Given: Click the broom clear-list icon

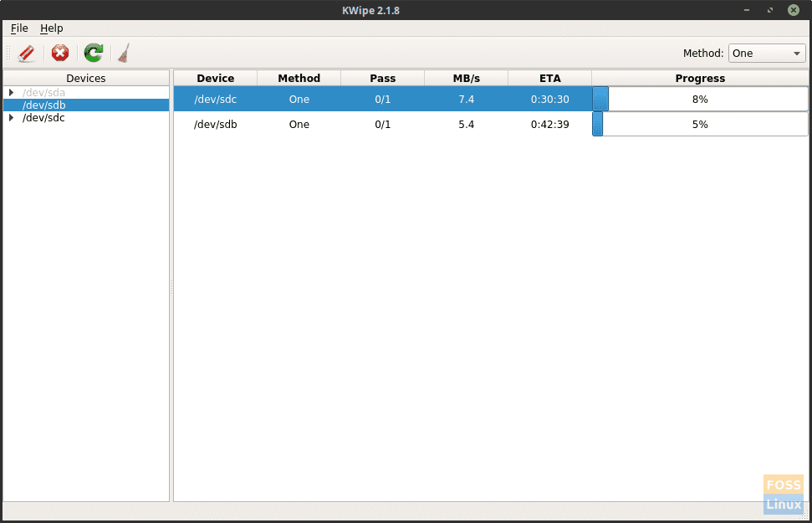Looking at the screenshot, I should [124, 53].
